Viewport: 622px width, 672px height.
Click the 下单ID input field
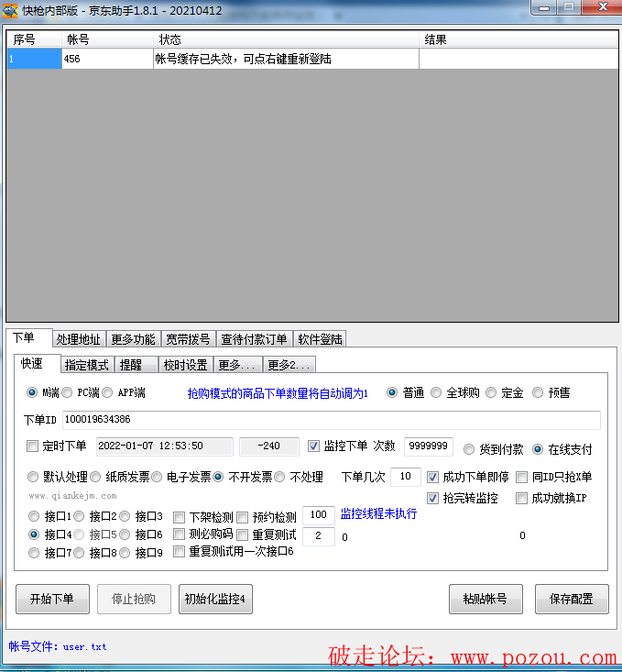[x=332, y=420]
